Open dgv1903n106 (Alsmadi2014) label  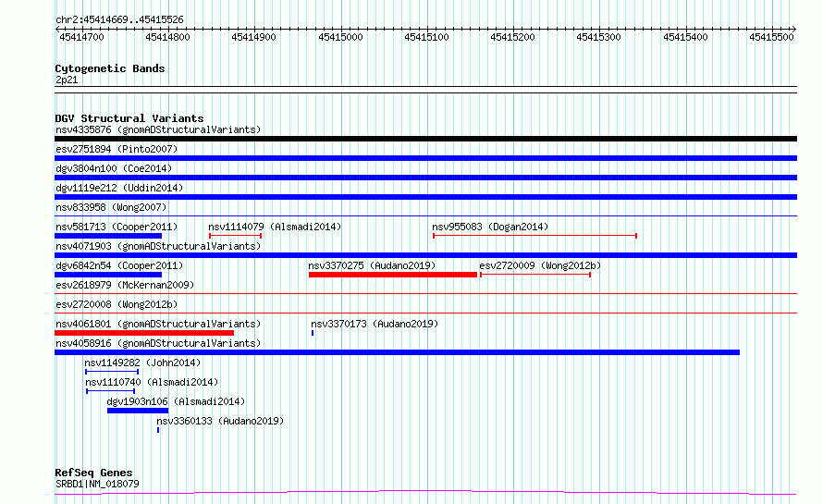click(176, 401)
